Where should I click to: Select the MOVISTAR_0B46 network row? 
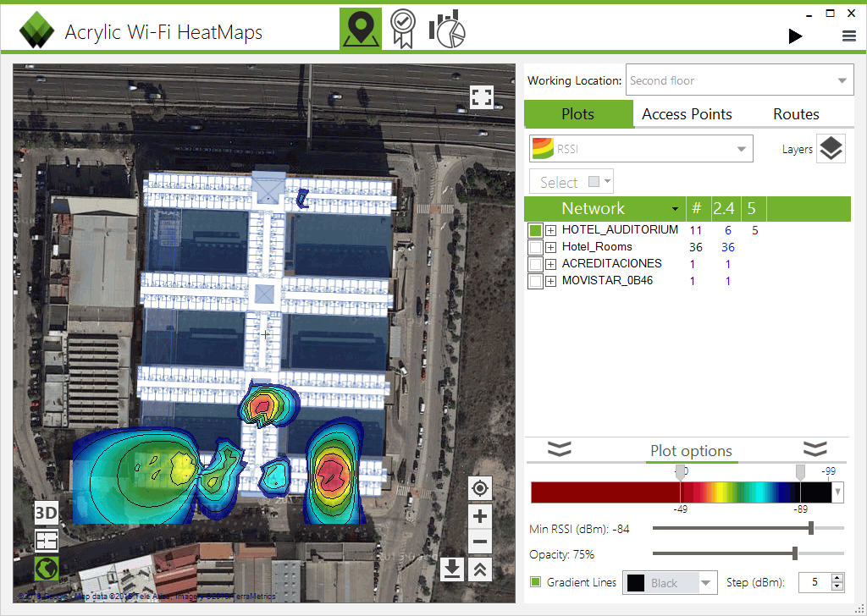pyautogui.click(x=688, y=281)
